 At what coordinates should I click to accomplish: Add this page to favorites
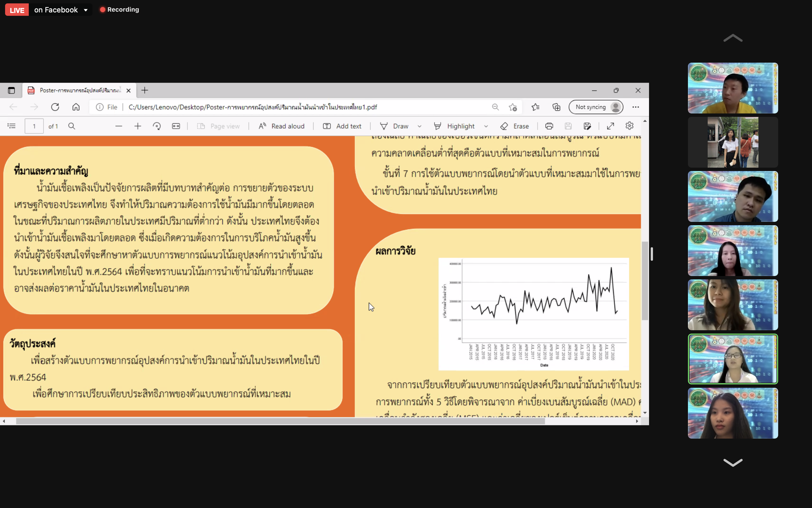pos(513,107)
